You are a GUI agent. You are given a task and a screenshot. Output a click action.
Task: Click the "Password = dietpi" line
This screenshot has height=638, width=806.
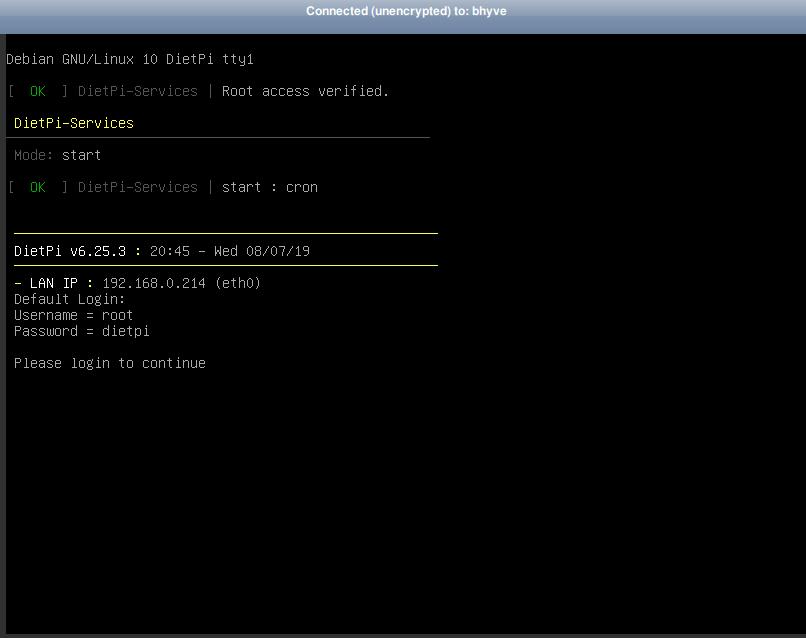click(x=82, y=331)
